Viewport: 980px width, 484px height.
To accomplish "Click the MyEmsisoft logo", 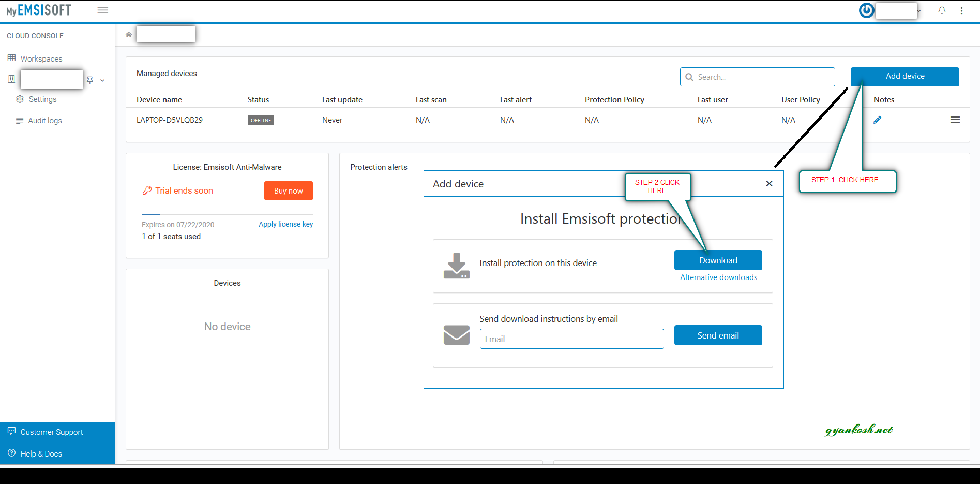I will [39, 10].
